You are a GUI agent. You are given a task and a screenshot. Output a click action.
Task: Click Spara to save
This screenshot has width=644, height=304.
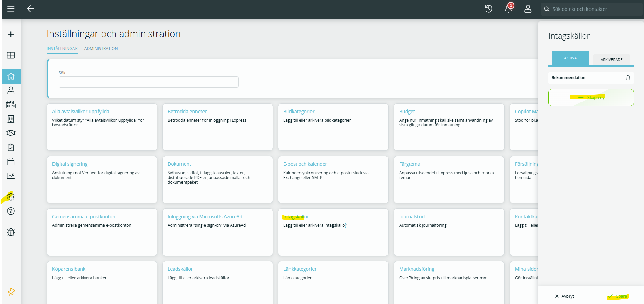[618, 296]
